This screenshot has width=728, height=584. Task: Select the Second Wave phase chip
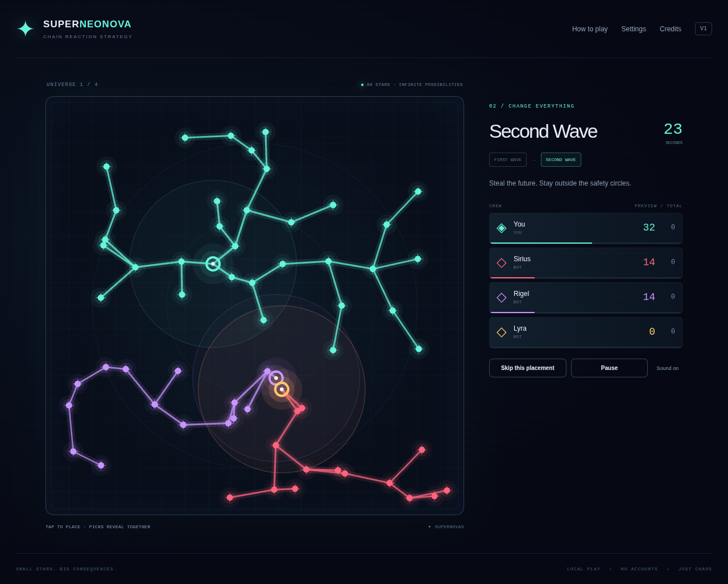pyautogui.click(x=561, y=160)
